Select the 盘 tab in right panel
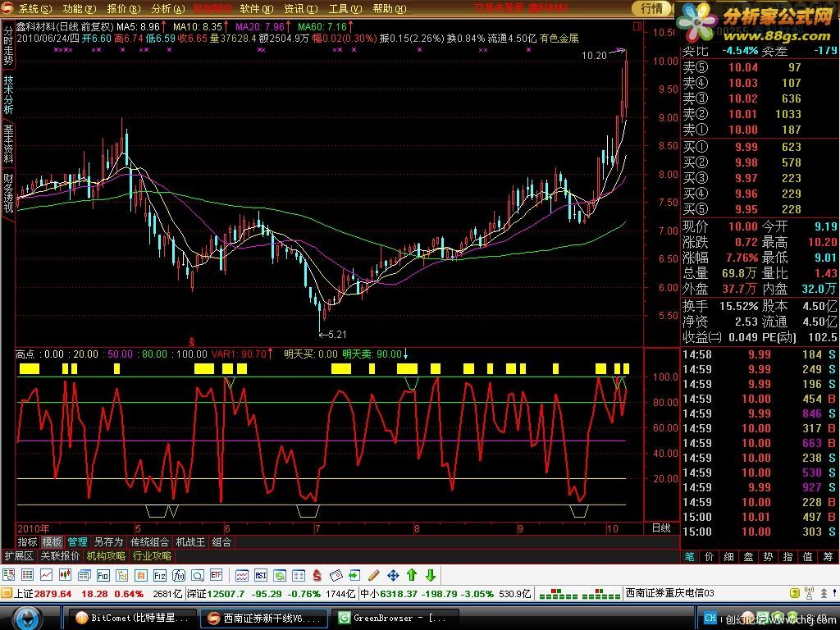Viewport: 840px width, 630px height. tap(748, 557)
